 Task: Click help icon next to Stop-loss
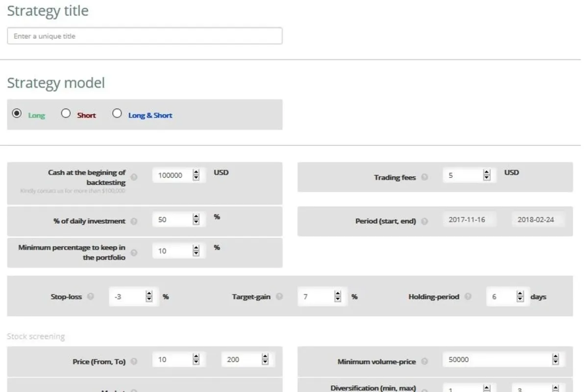[91, 296]
